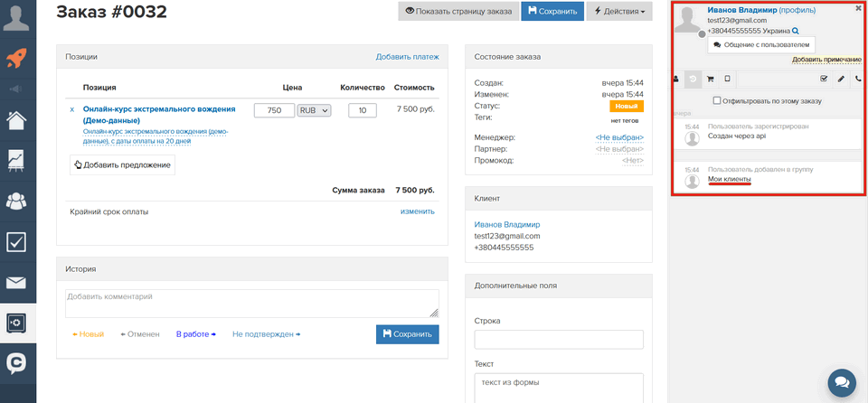
Task: Click the checkmark tasks icon in the user panel
Action: click(823, 80)
